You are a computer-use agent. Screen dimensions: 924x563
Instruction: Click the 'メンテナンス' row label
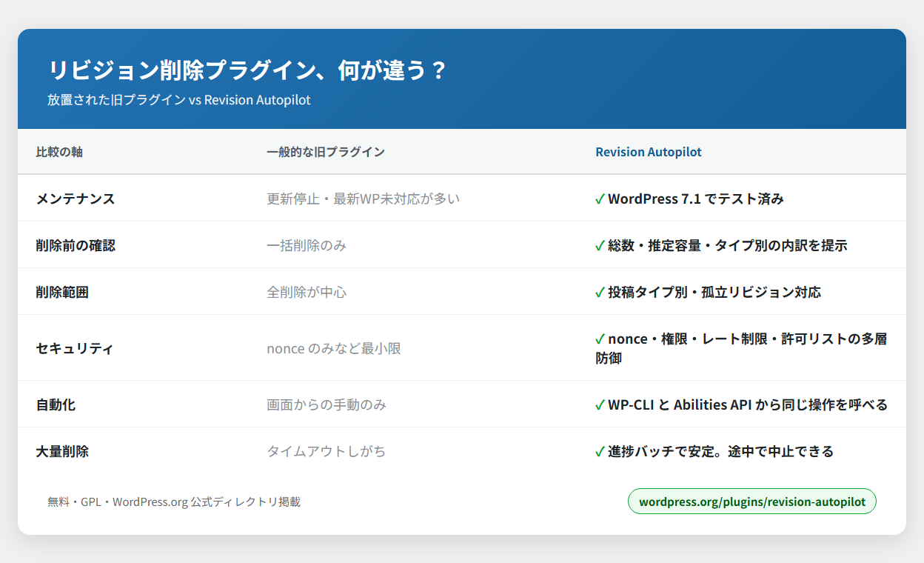tap(76, 199)
